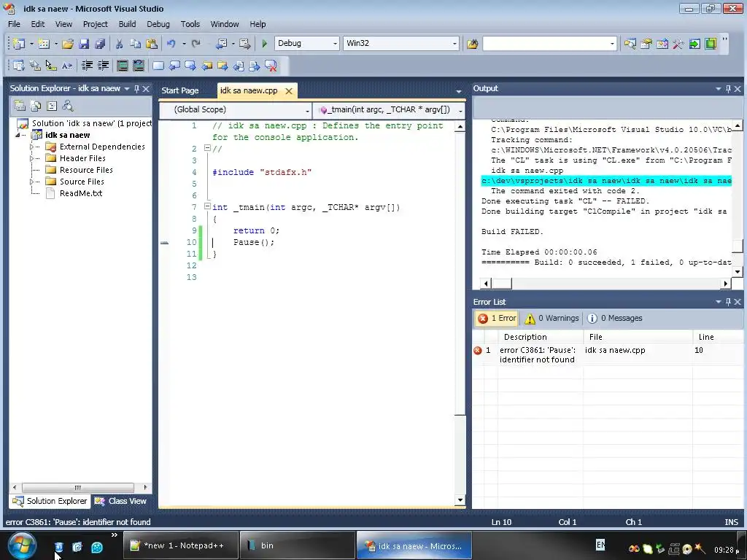Screen dimensions: 747x560
Task: Sort the Error List by File column
Action: click(638, 337)
